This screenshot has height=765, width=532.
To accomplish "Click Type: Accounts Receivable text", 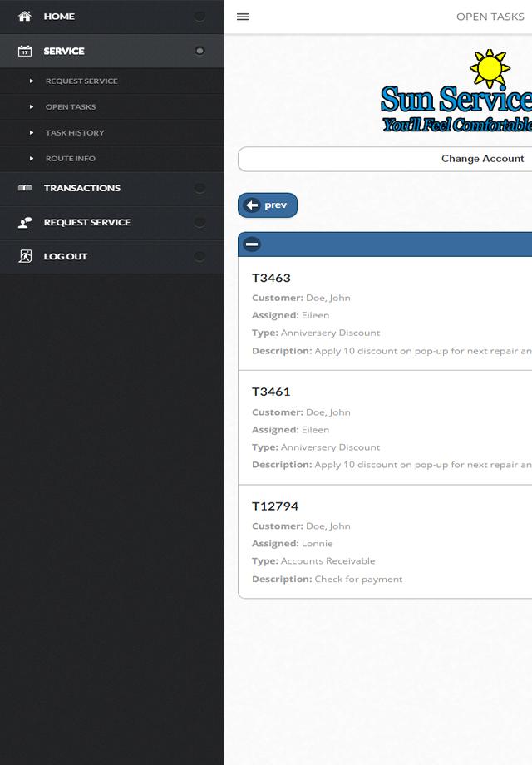I will (x=313, y=561).
